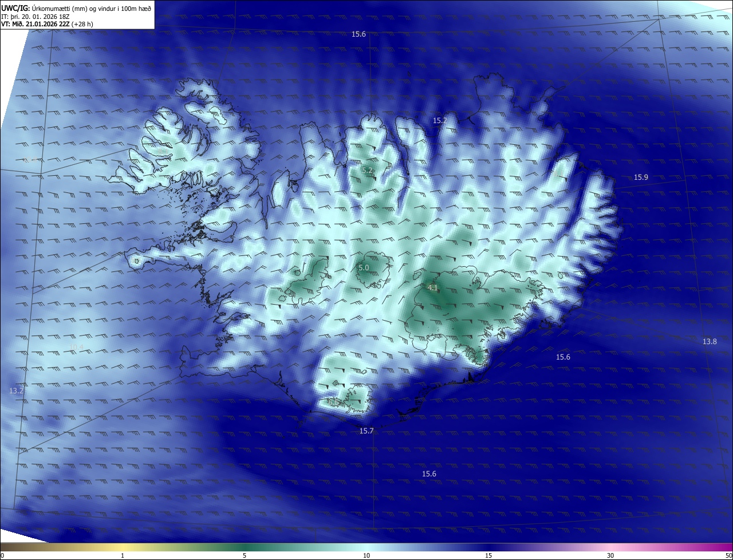Select the 15.2 value off the north coast

pyautogui.click(x=439, y=121)
